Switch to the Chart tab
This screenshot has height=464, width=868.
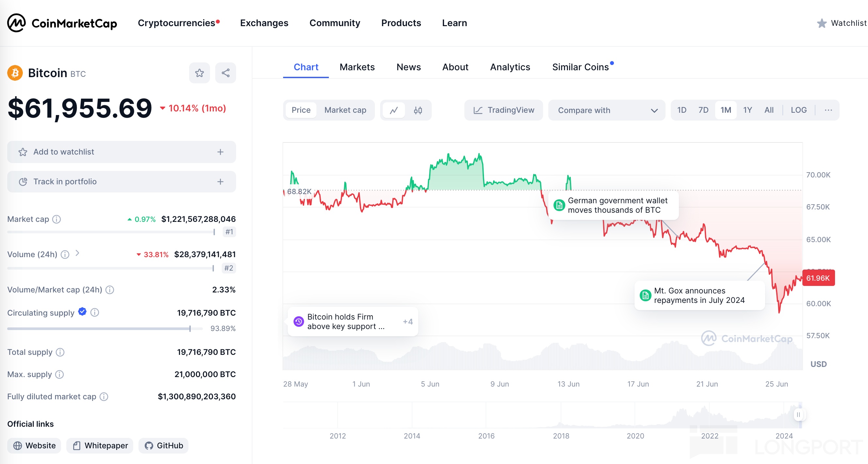pos(306,67)
